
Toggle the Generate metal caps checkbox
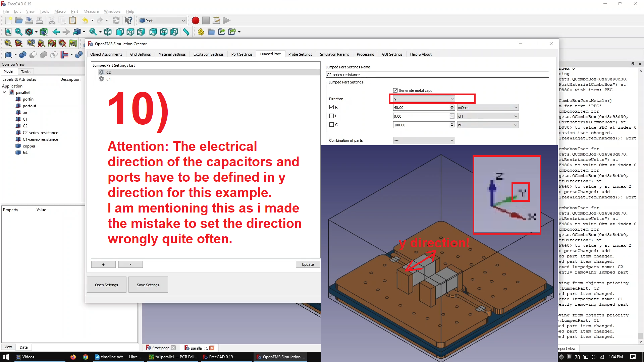pos(395,90)
